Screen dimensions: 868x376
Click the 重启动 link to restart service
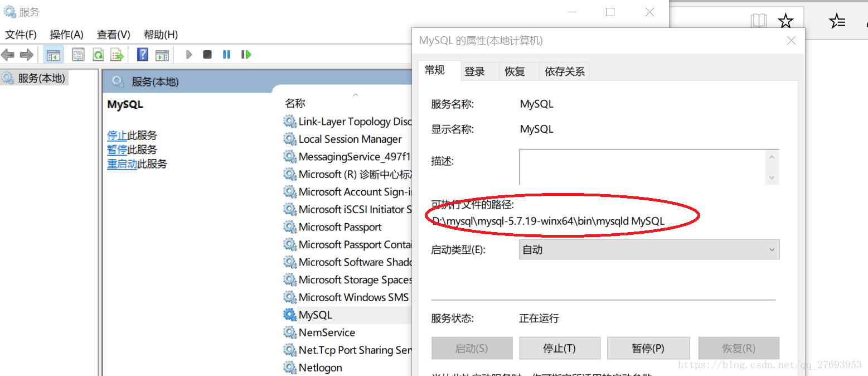[x=122, y=164]
